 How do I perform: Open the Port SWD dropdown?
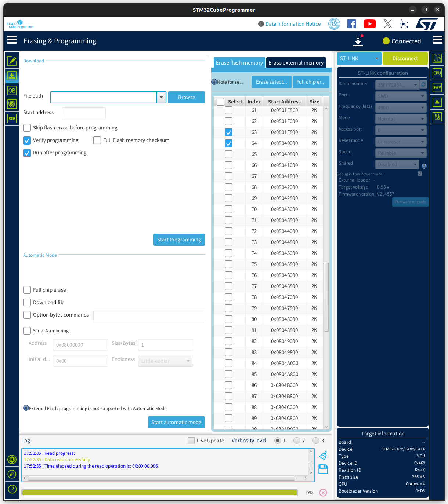(401, 96)
